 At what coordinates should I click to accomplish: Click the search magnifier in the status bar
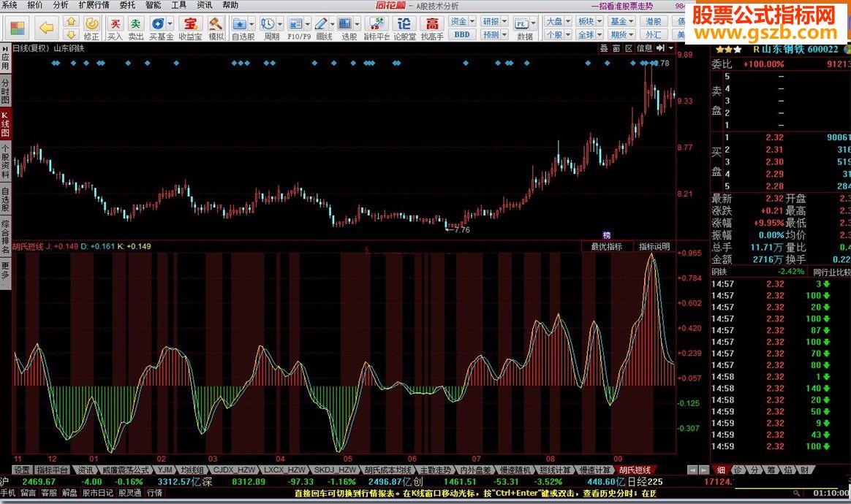tap(796, 492)
